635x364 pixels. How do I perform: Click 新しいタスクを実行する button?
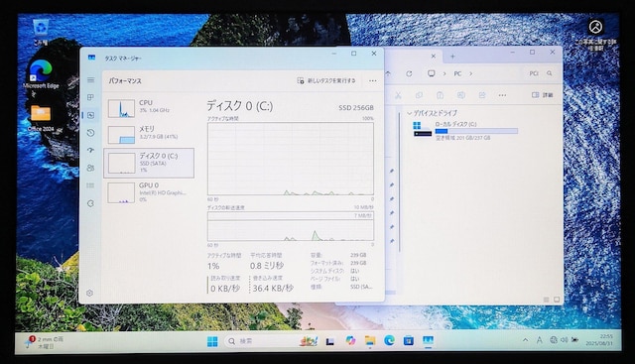pos(326,81)
